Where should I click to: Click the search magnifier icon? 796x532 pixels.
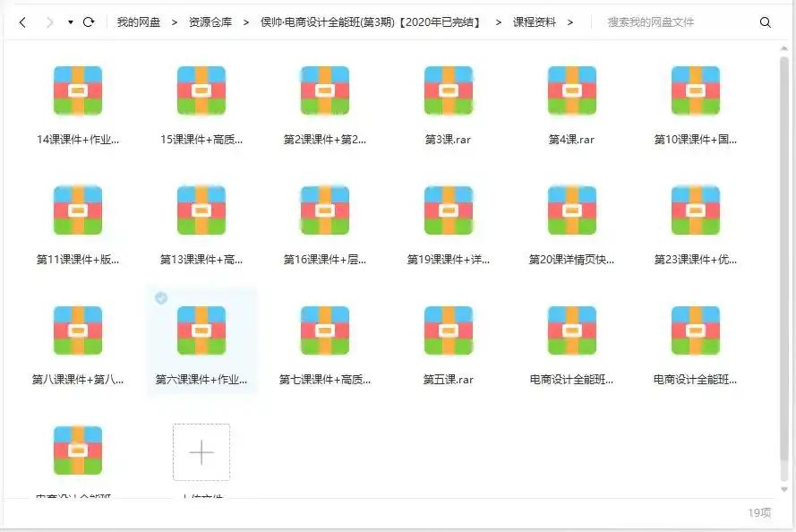click(x=765, y=22)
